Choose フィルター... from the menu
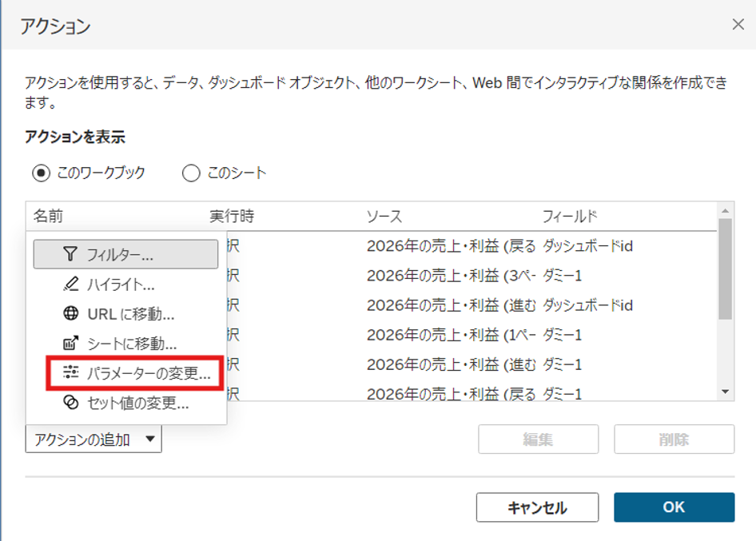 125,254
